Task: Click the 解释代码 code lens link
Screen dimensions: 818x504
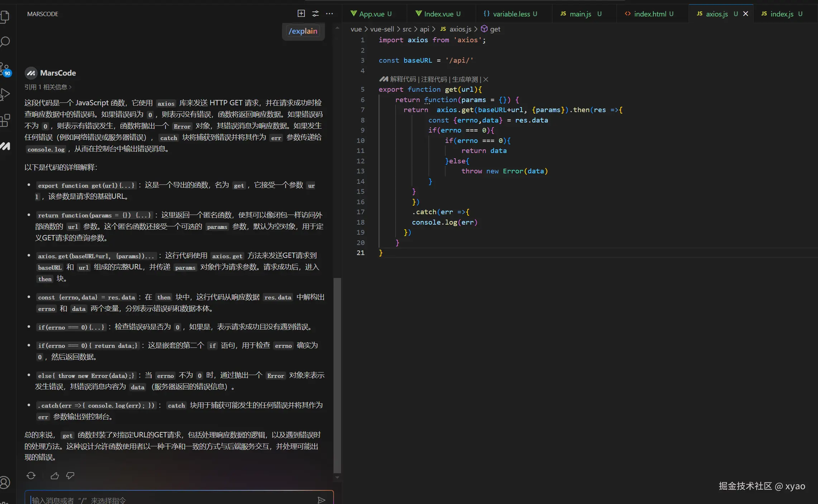Action: click(x=403, y=79)
